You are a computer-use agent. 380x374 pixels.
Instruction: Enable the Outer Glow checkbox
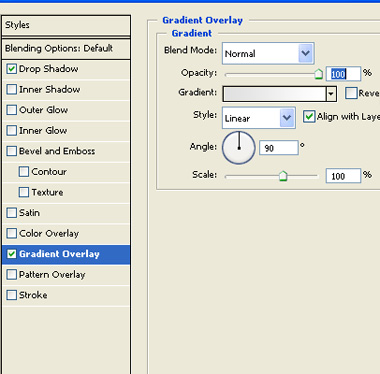coord(12,110)
